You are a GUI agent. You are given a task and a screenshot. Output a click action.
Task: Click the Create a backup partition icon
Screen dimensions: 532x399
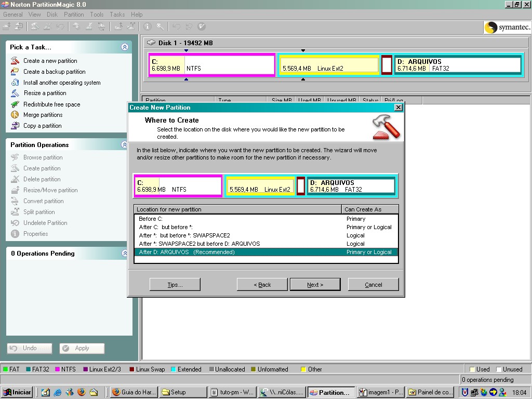click(15, 72)
